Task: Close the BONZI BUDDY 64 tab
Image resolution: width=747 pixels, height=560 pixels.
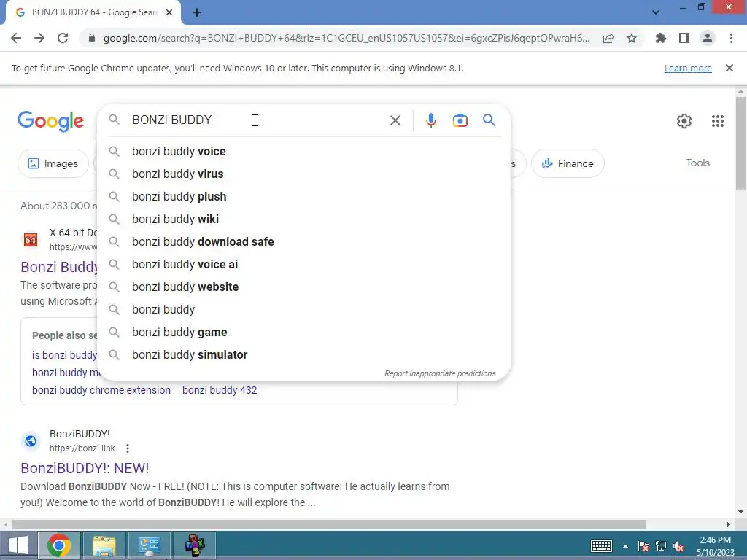Action: [169, 12]
